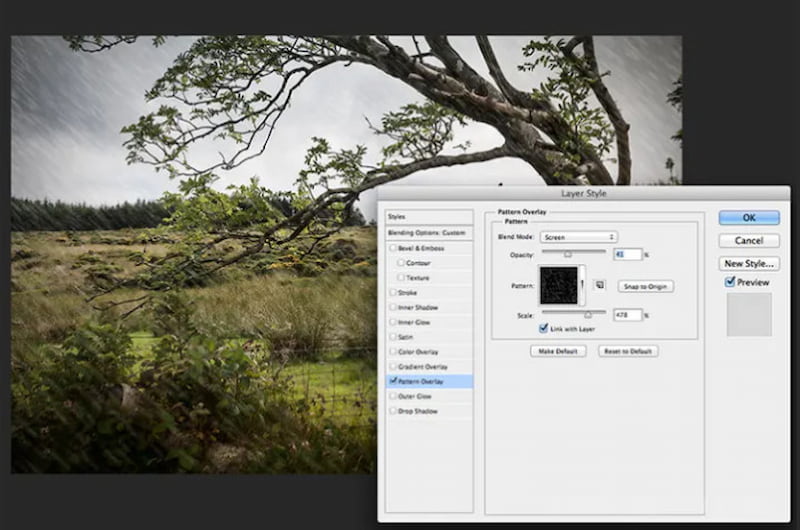Uncheck the Pattern Overlay checkbox
800x530 pixels.
[392, 381]
